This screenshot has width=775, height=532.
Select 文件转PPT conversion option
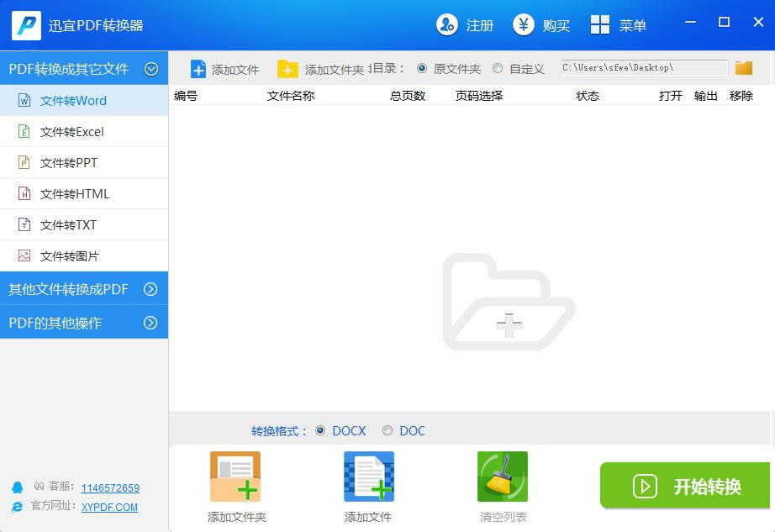point(84,162)
